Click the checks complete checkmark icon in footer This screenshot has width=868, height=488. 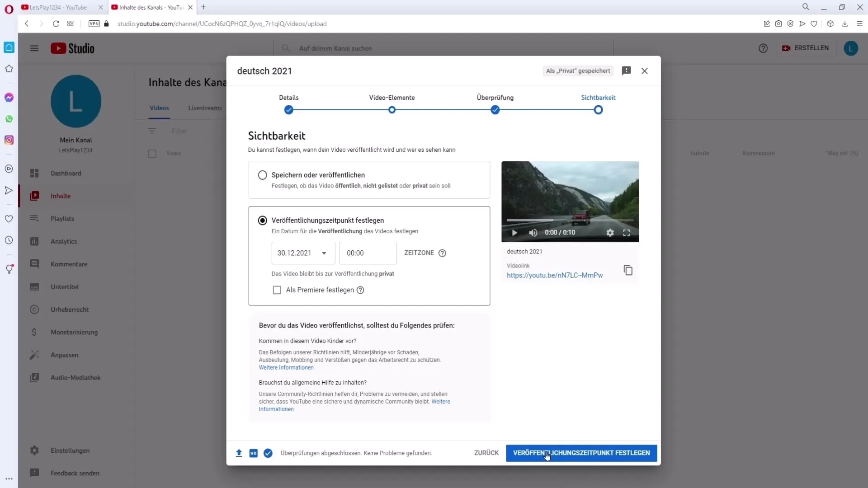tap(268, 453)
